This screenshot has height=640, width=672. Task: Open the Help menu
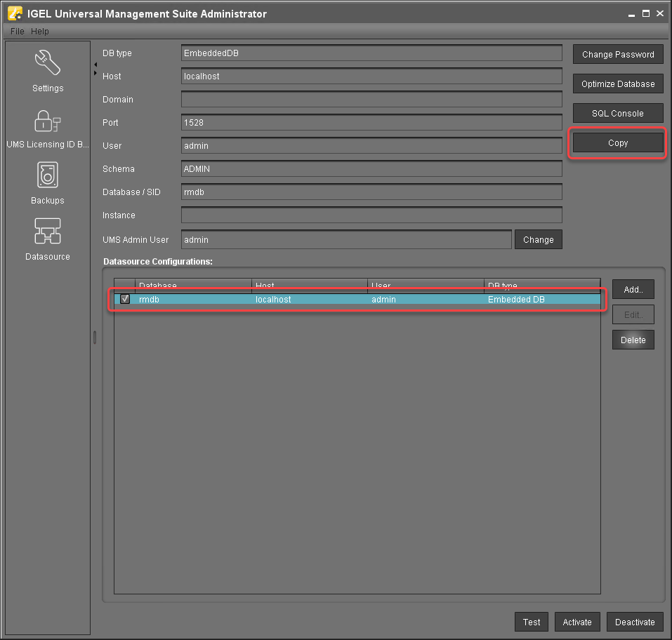[x=40, y=32]
